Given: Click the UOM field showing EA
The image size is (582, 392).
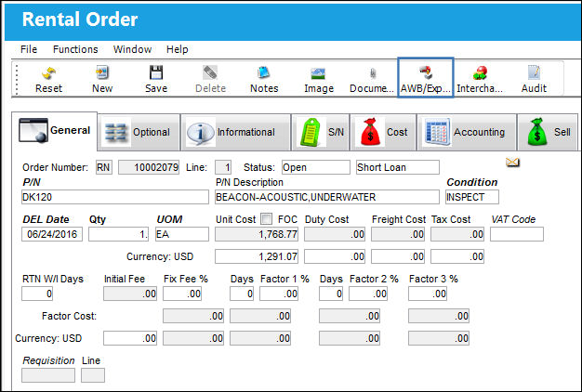Looking at the screenshot, I should point(182,234).
